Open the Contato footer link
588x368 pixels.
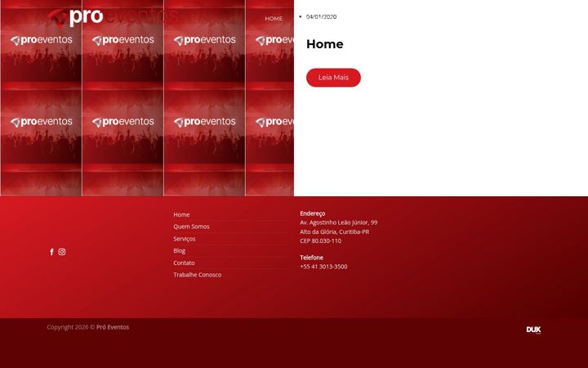pyautogui.click(x=184, y=263)
